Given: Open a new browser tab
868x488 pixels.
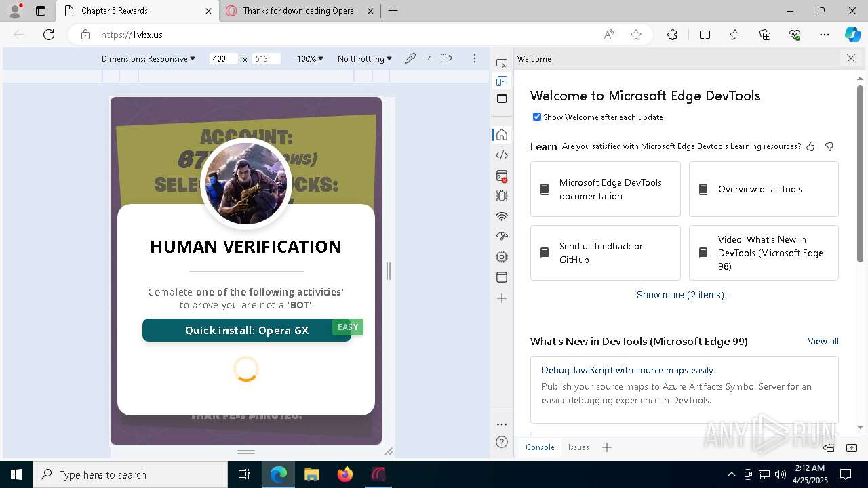Looking at the screenshot, I should coord(393,11).
